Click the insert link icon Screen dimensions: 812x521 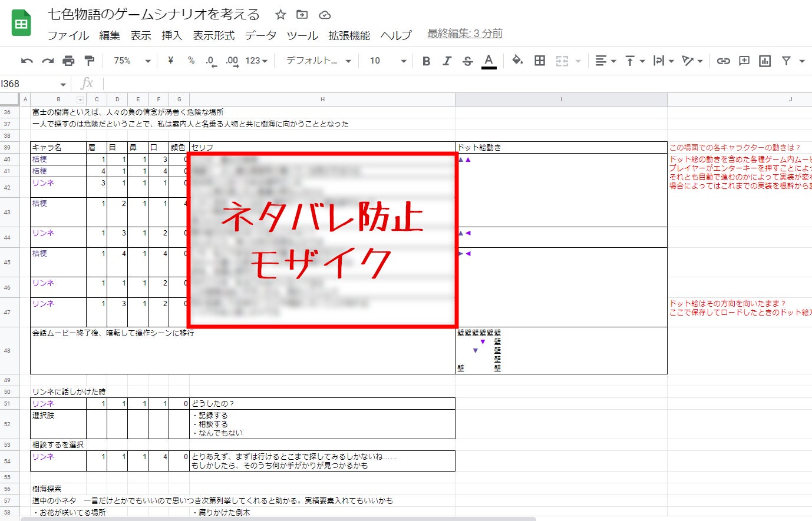coord(723,61)
